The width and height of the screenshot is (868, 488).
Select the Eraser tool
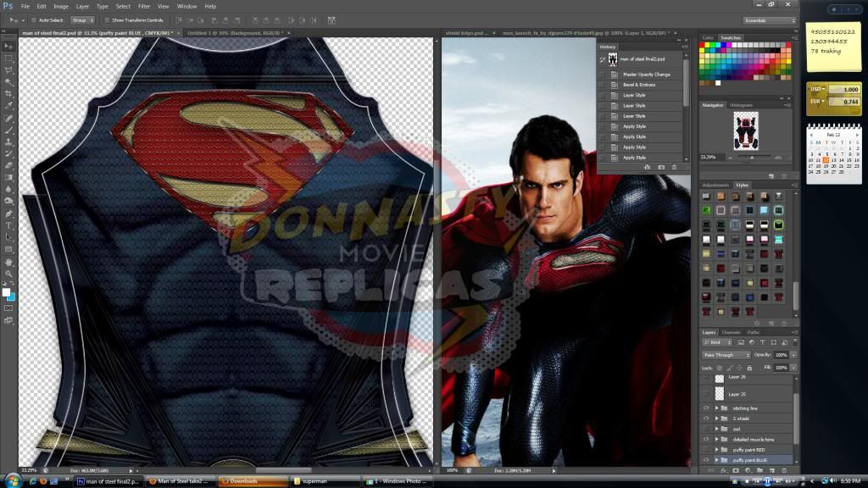point(8,165)
